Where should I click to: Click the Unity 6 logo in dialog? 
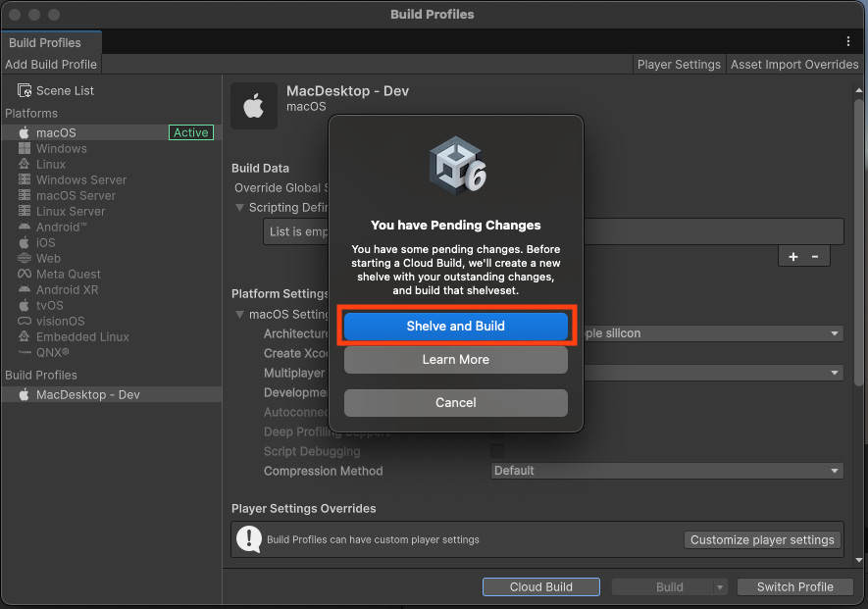pyautogui.click(x=457, y=166)
